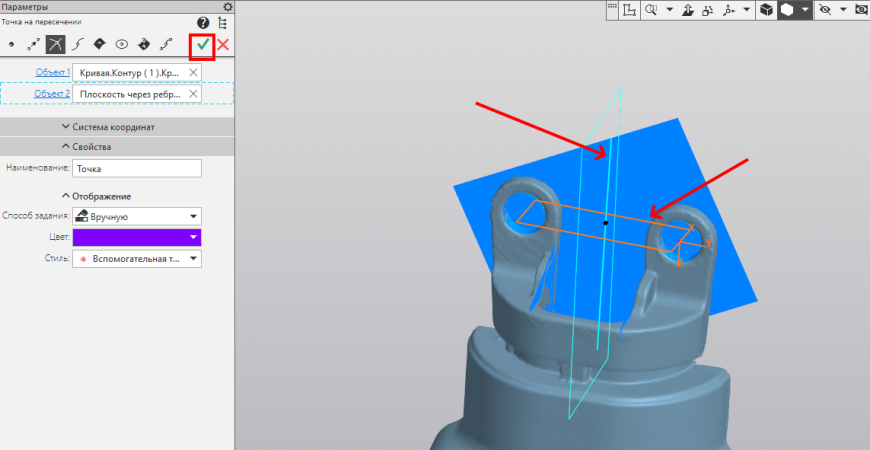Click Наименование field containing Точка

click(136, 169)
